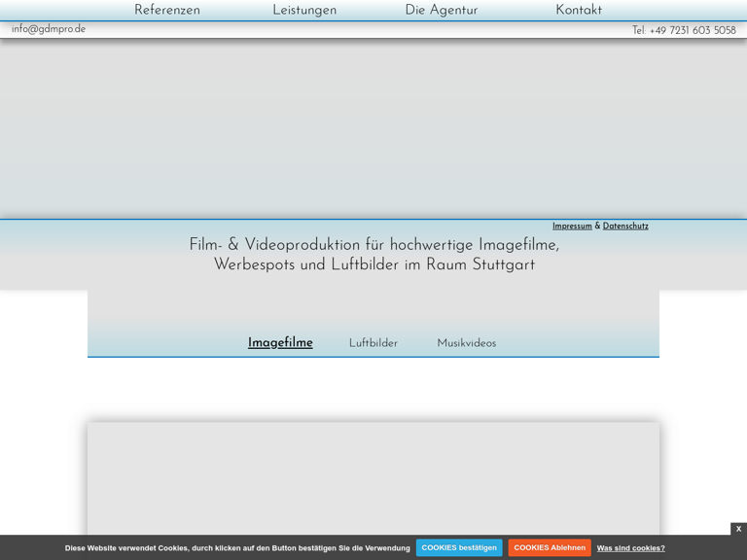Go to the Leistungen page
The image size is (747, 560).
[304, 11]
